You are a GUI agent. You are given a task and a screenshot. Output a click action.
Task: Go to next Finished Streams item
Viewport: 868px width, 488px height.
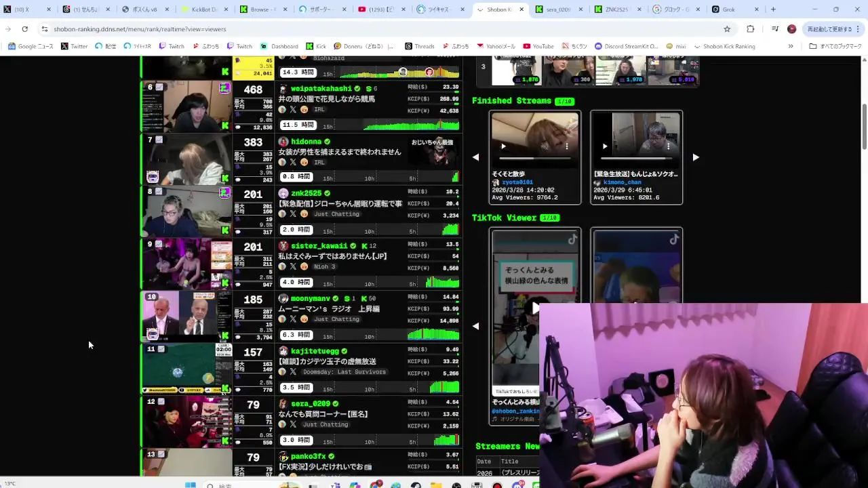[x=696, y=157]
